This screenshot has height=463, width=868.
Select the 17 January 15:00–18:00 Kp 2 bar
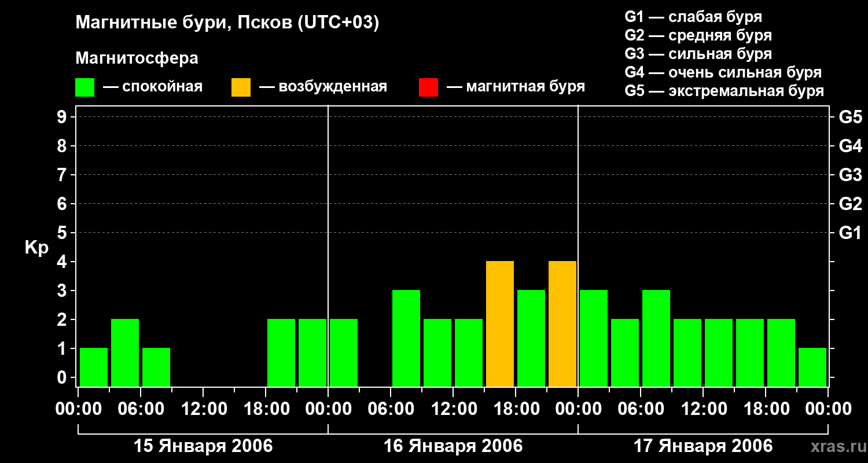[x=750, y=353]
